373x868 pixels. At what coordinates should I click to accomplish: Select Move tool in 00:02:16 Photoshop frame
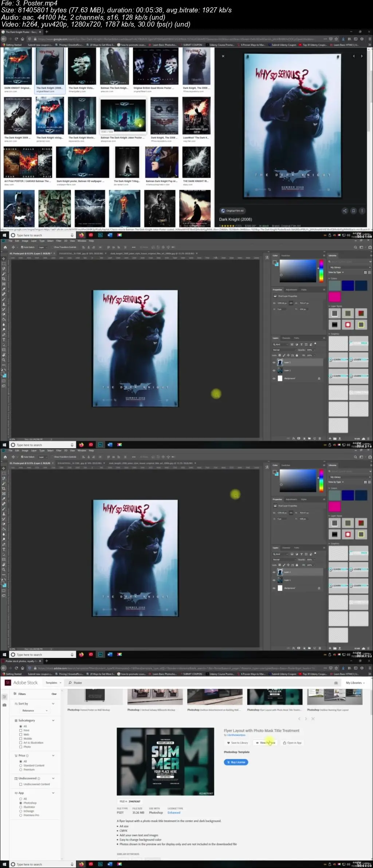click(x=4, y=259)
